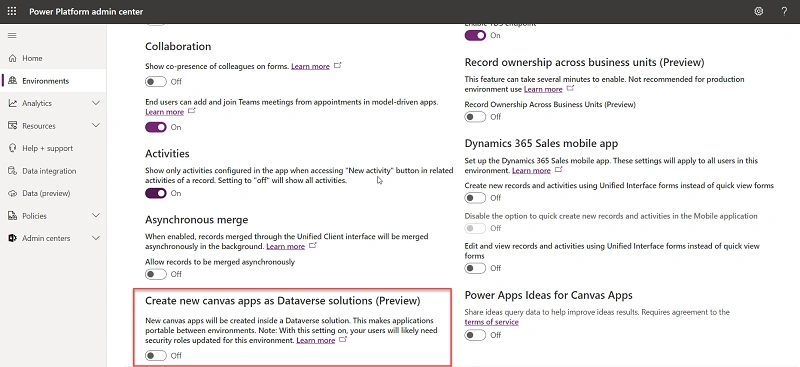800x367 pixels.
Task: Open Analytics menu item label
Action: (x=37, y=103)
